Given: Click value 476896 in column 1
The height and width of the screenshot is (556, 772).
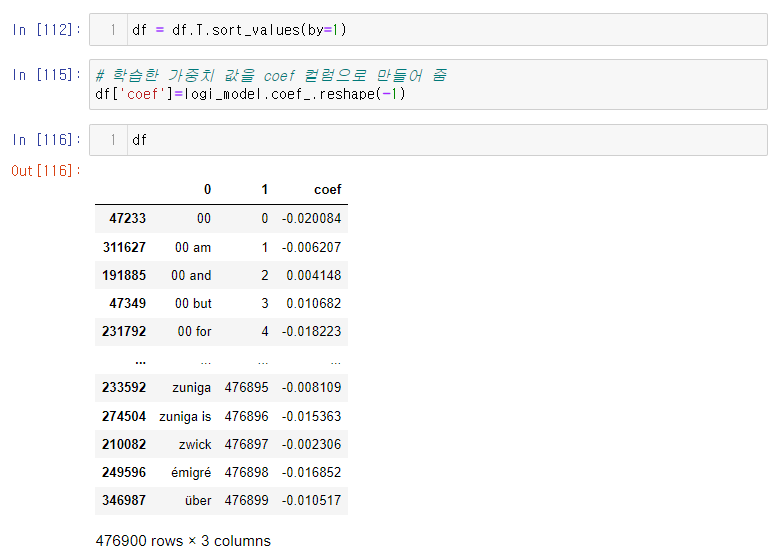Looking at the screenshot, I should [247, 417].
